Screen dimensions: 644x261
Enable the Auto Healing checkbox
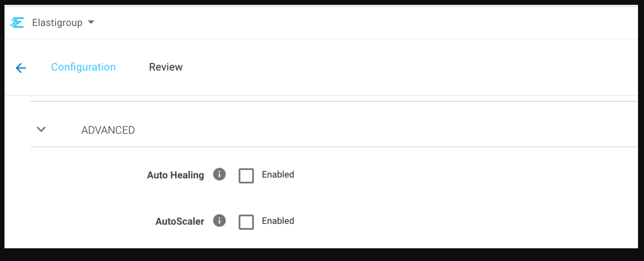(x=246, y=175)
